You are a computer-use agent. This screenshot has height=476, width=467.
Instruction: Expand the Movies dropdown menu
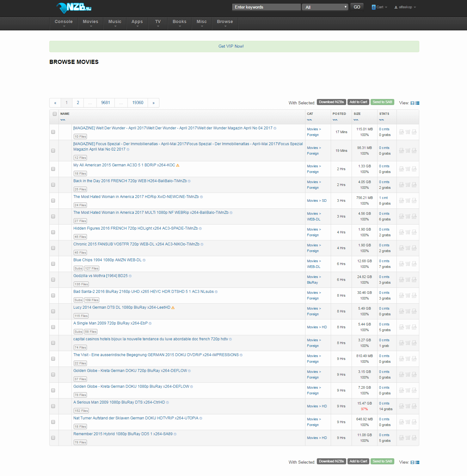click(90, 23)
